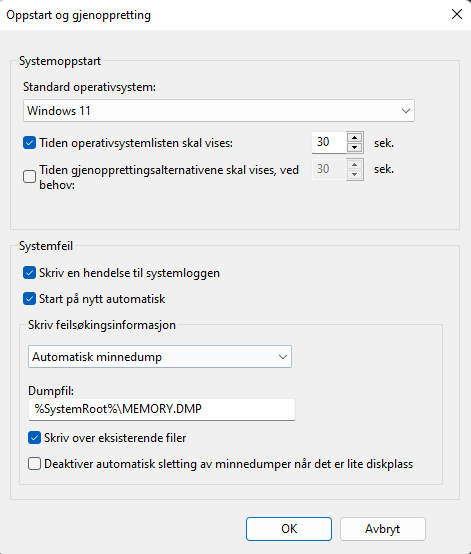This screenshot has height=554, width=471.
Task: Toggle Skriv over eksisterende filer checkbox
Action: pyautogui.click(x=34, y=438)
